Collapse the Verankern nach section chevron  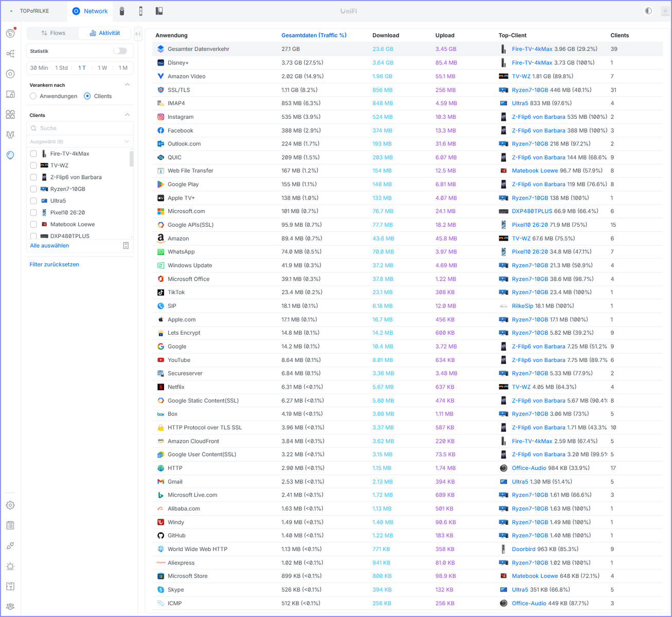(x=128, y=85)
